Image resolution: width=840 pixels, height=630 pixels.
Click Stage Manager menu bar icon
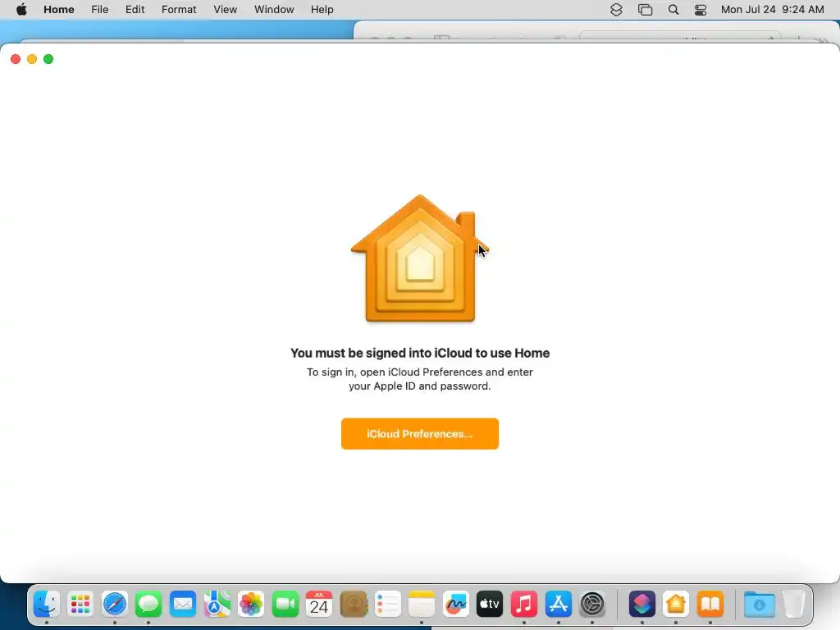point(645,10)
